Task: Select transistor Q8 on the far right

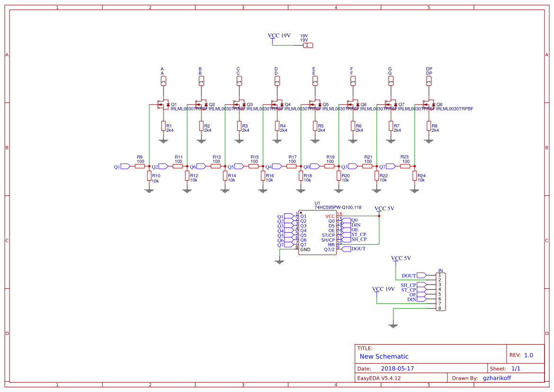Action: pyautogui.click(x=429, y=104)
